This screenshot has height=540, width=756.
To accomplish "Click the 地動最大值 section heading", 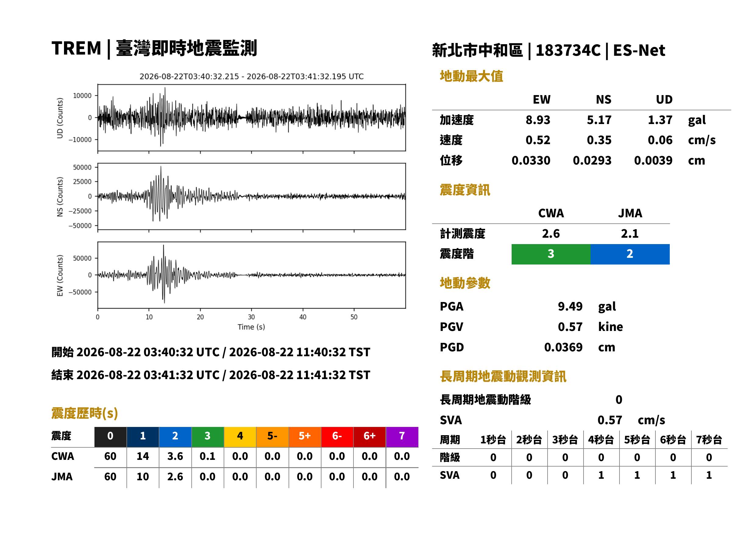I will click(x=471, y=76).
